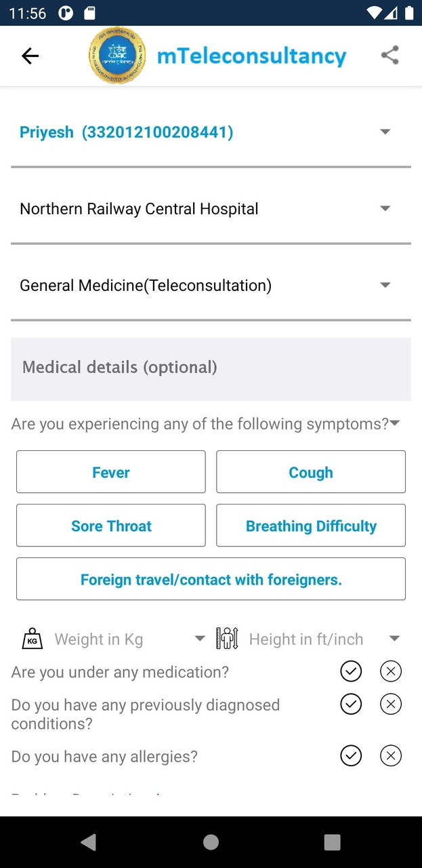Select the Fever symptom button
This screenshot has width=422, height=868.
click(110, 472)
